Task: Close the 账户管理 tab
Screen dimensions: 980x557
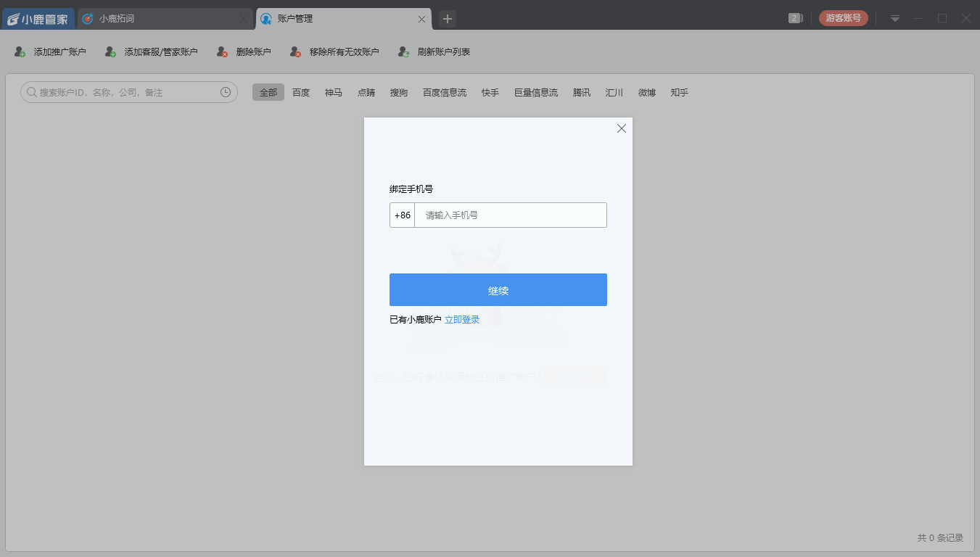Action: coord(421,20)
